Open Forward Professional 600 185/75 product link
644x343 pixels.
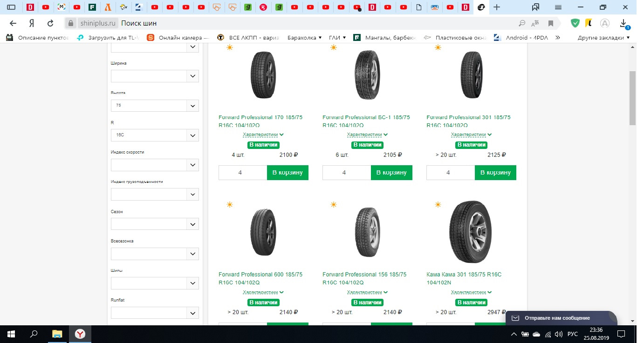click(x=260, y=278)
